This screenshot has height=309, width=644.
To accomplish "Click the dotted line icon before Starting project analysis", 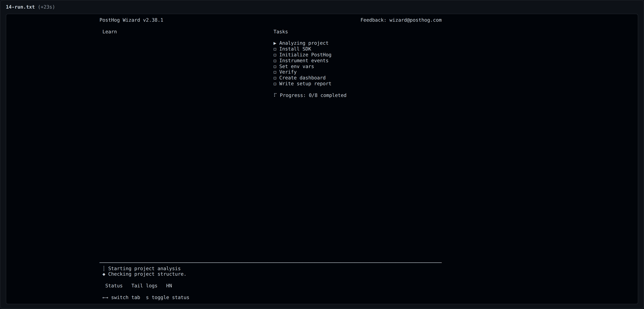I will tap(104, 269).
